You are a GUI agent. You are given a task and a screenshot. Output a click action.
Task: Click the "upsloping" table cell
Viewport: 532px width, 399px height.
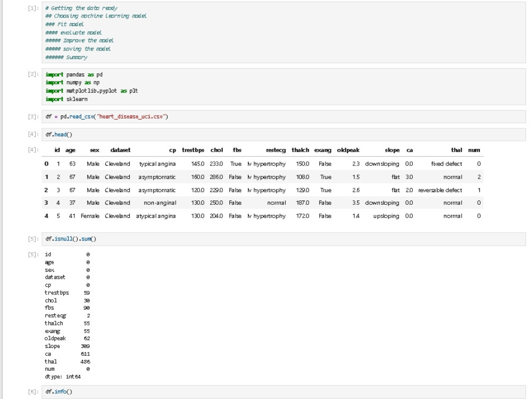[386, 216]
